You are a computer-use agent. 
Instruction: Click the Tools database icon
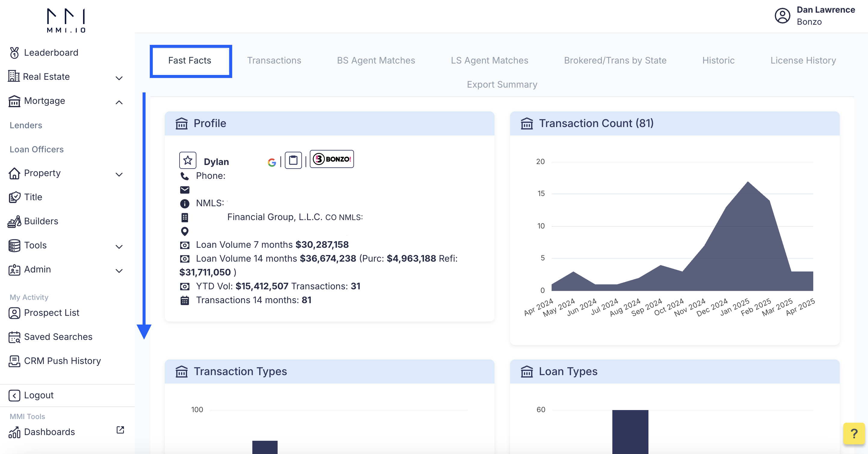coord(14,245)
